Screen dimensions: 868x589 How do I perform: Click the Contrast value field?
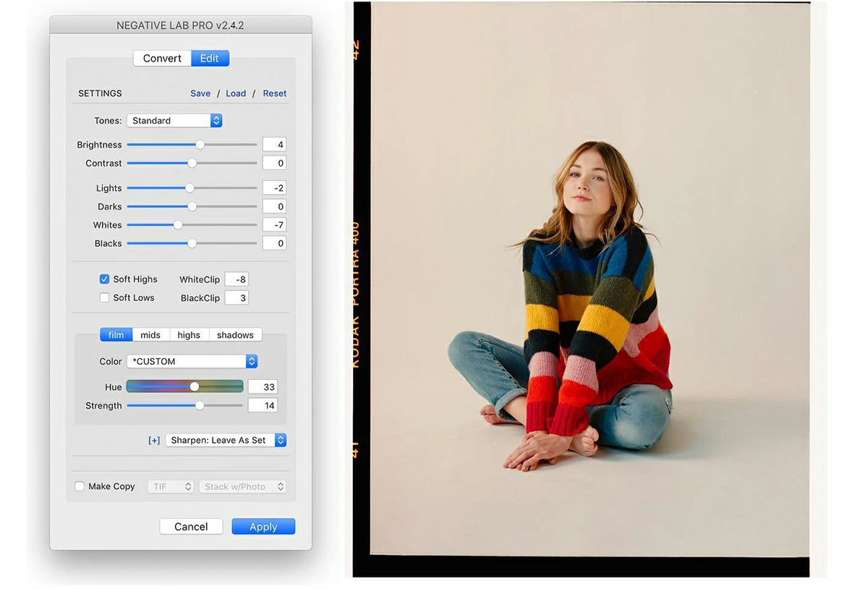tap(274, 164)
